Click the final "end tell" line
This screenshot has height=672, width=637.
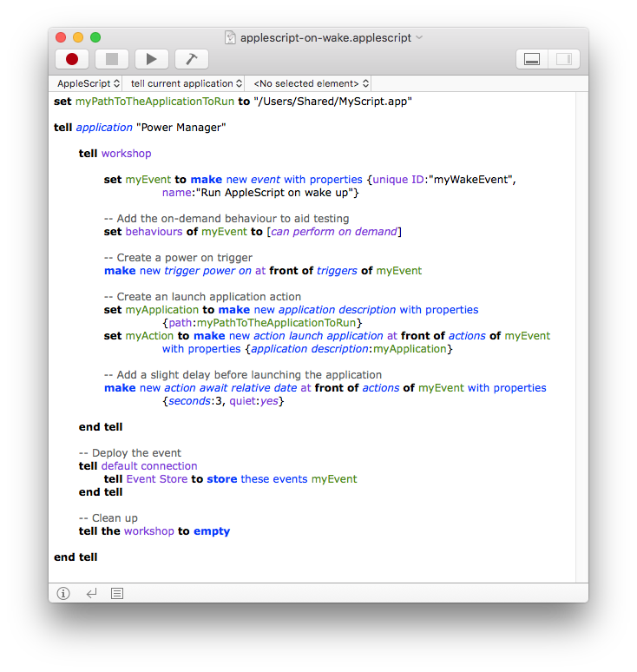point(76,557)
